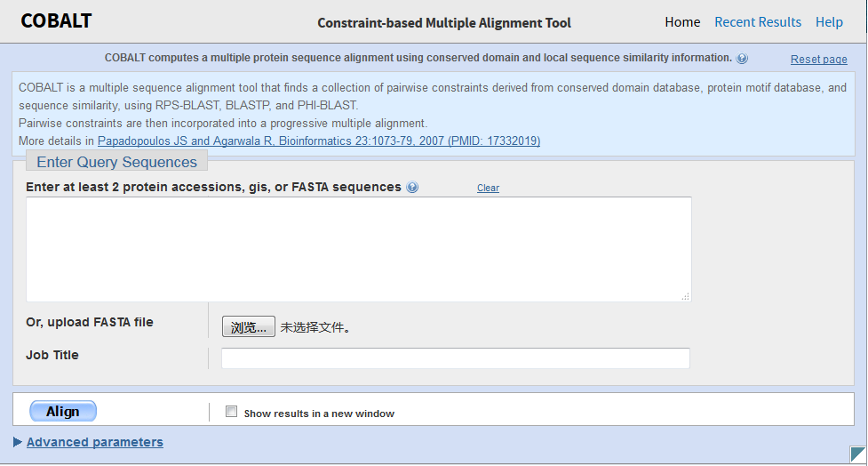Viewport: 868px width, 466px height.
Task: Go to Recent Results
Action: [758, 22]
